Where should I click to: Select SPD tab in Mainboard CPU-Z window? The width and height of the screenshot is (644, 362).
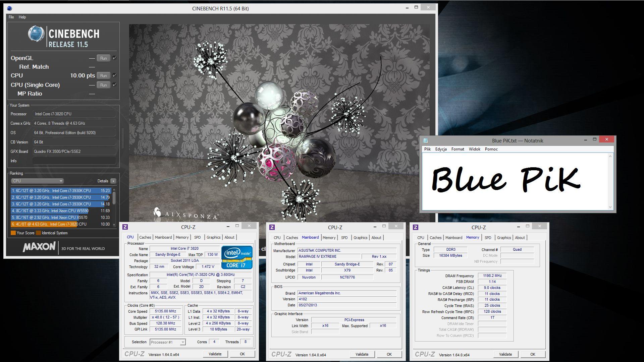344,238
